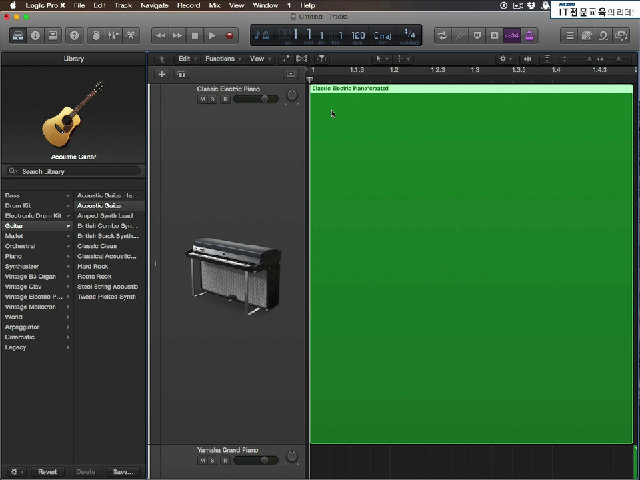The width and height of the screenshot is (640, 480).
Task: Open the command-click tool menu
Action: [x=403, y=59]
